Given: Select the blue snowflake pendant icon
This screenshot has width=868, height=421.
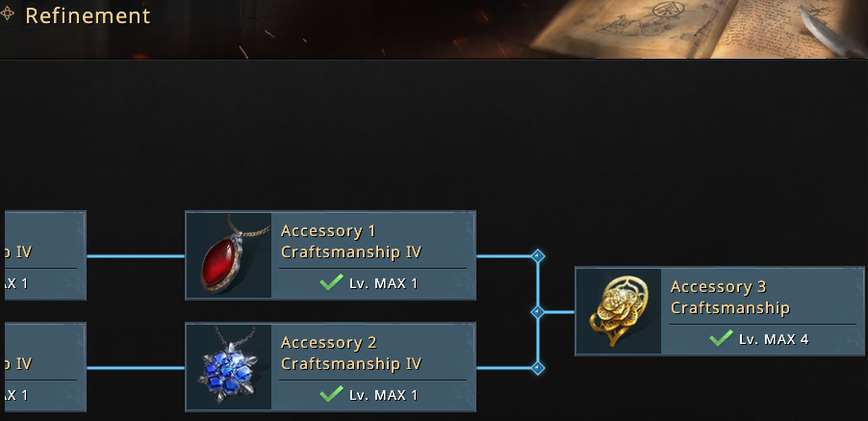Looking at the screenshot, I should 229,367.
